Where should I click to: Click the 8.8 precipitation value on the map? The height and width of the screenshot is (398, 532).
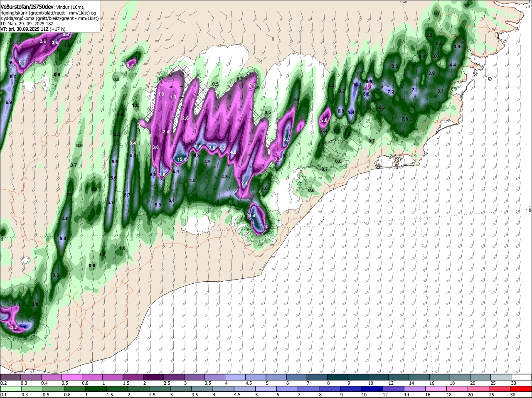coord(366,94)
